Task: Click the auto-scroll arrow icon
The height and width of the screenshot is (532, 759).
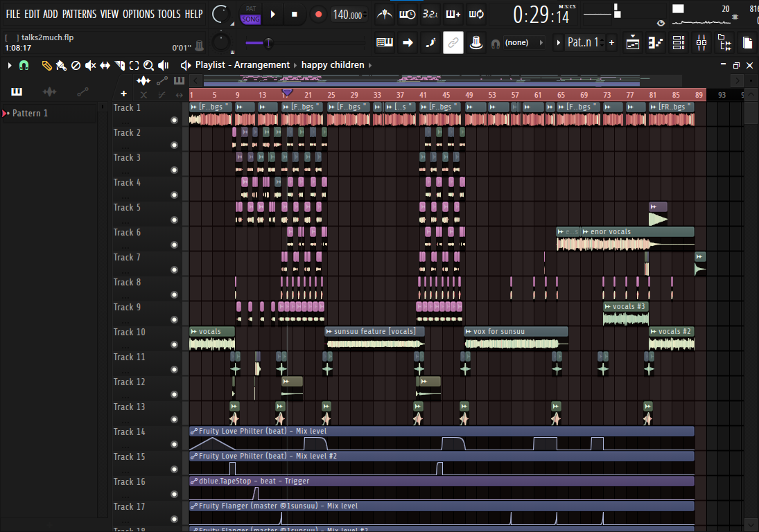Action: (408, 42)
